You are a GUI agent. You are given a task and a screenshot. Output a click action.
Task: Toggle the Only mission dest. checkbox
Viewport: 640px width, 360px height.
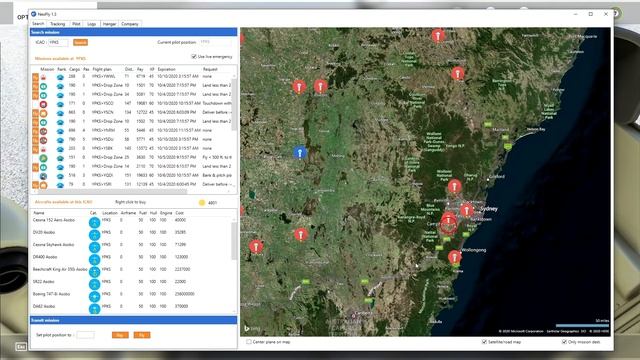pos(564,342)
